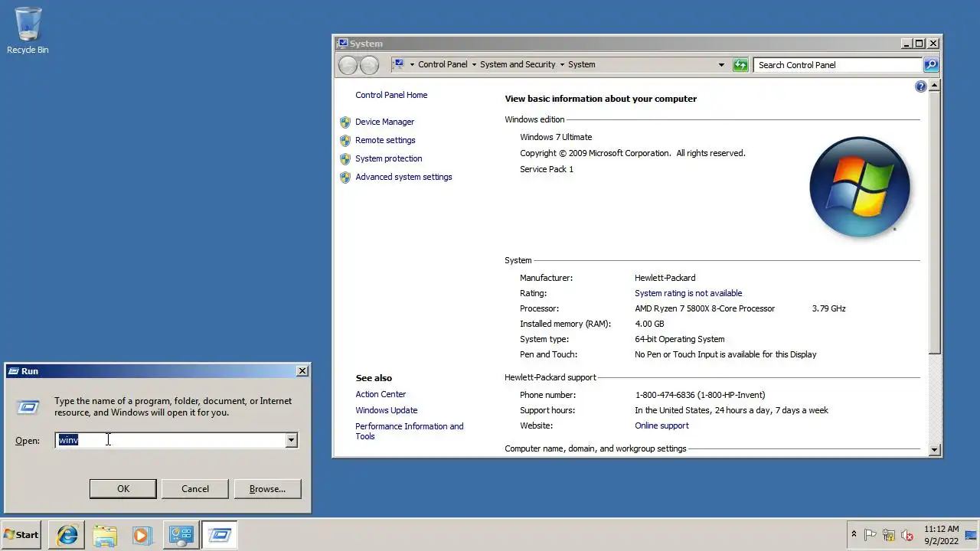Open Performance Information and Tools link
This screenshot has height=551, width=980.
(x=409, y=431)
